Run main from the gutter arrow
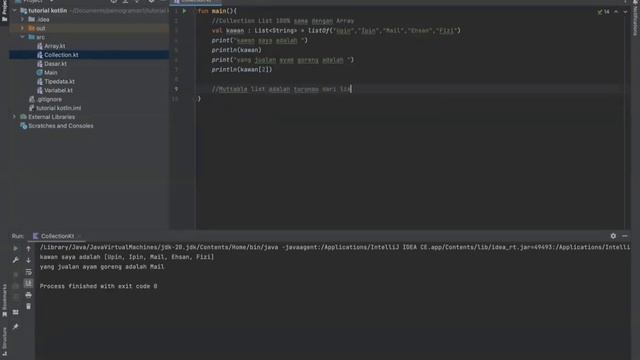 (184, 11)
